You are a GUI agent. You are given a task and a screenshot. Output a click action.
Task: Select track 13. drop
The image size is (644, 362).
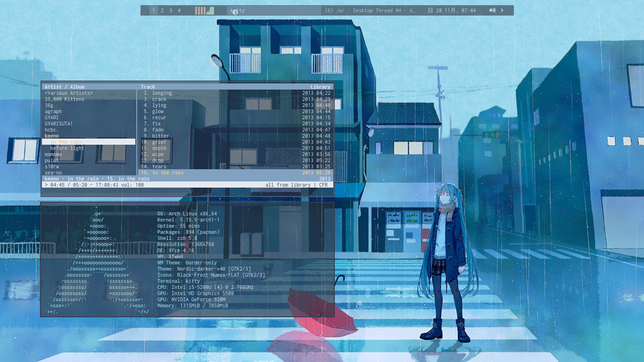(x=236, y=160)
